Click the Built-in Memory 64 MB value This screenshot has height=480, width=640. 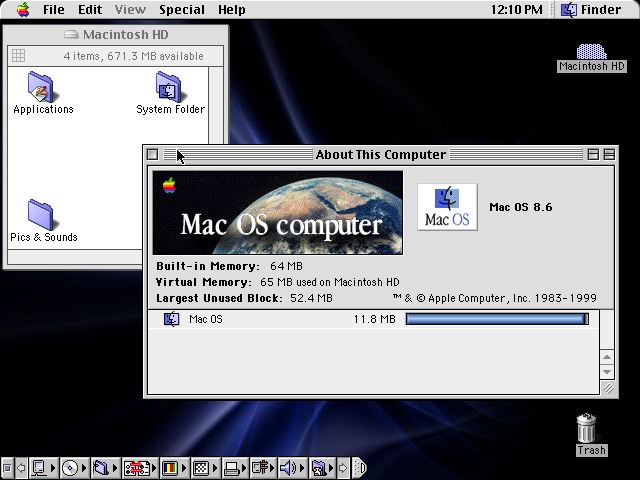[x=286, y=266]
